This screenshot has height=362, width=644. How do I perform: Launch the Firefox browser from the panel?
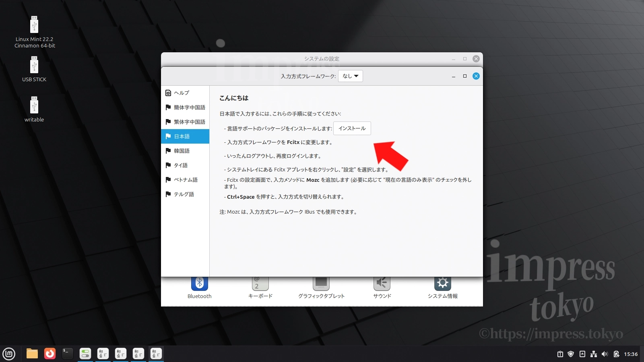click(x=50, y=354)
